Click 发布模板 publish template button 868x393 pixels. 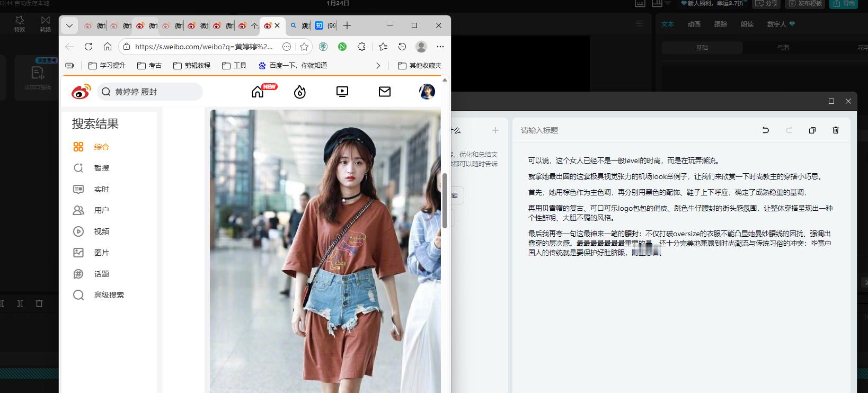click(x=804, y=3)
